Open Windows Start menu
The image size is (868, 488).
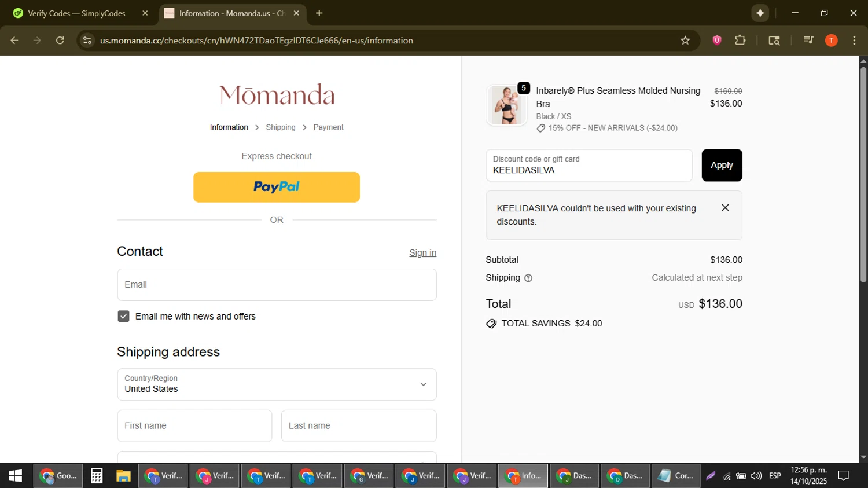click(x=16, y=476)
